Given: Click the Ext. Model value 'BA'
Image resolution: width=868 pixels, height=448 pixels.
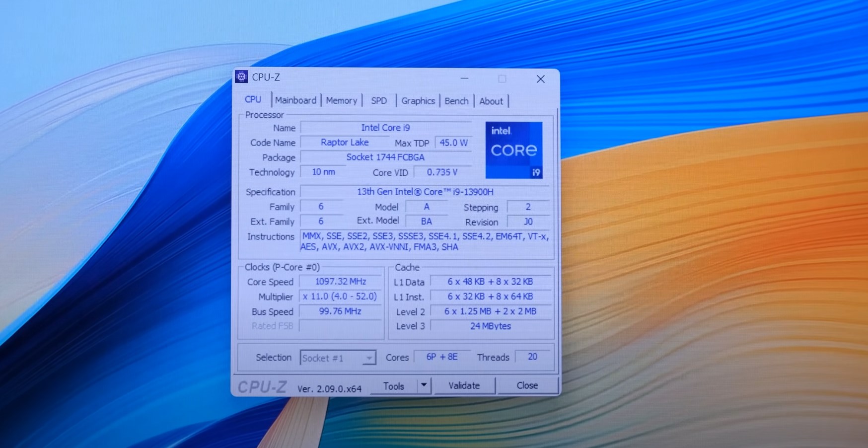Looking at the screenshot, I should pyautogui.click(x=427, y=222).
